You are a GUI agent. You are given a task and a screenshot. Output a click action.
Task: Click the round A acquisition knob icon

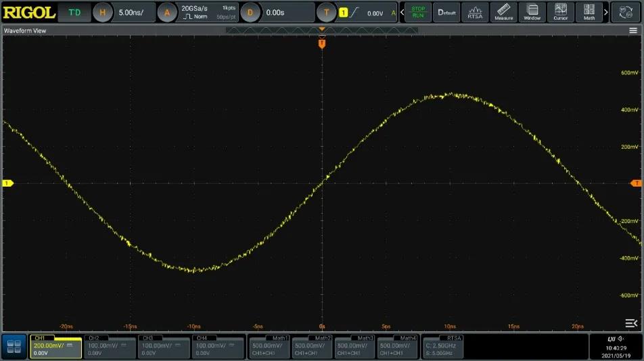167,12
